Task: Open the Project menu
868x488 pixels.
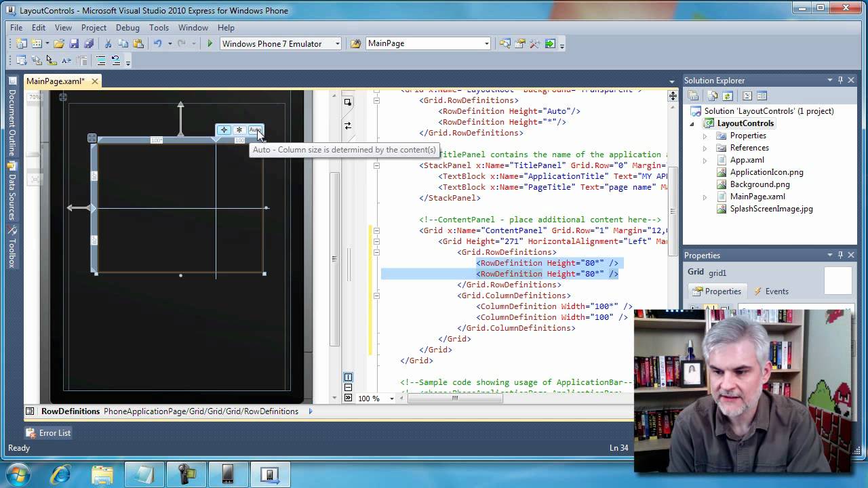Action: point(94,28)
